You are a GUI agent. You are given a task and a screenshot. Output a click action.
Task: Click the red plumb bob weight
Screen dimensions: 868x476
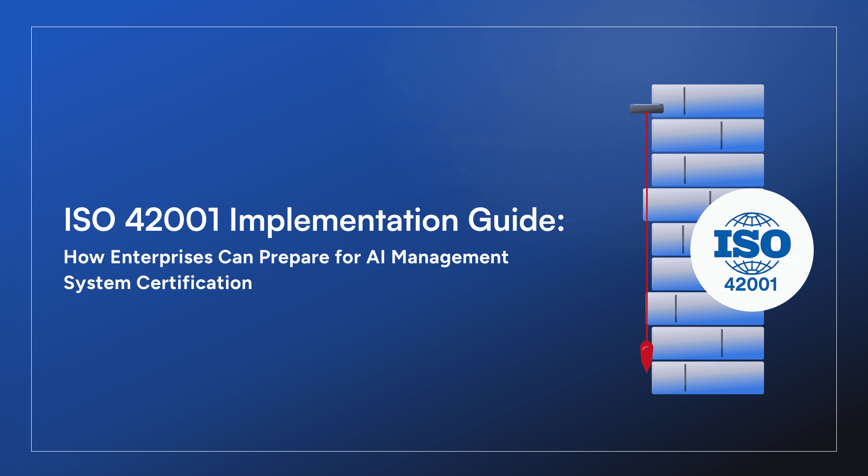point(646,356)
